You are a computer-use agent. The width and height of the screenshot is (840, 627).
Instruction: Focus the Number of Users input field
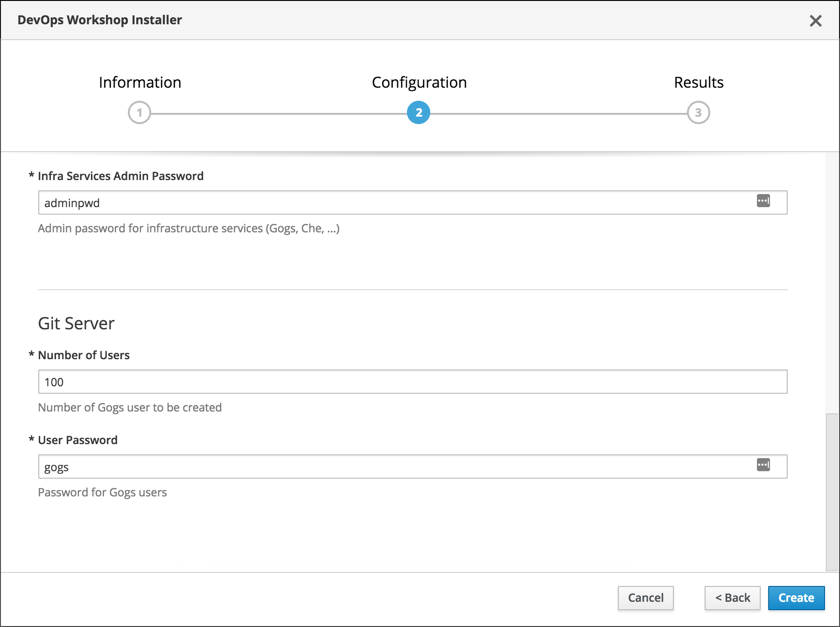pos(413,382)
